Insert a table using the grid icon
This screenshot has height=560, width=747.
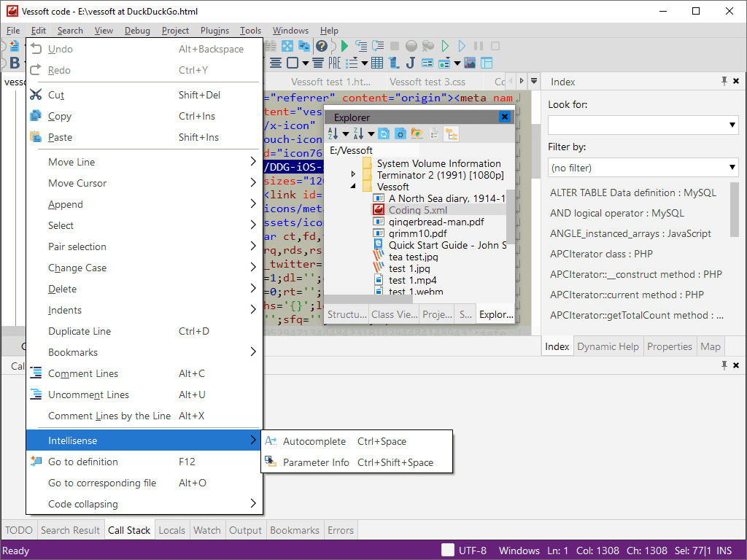tap(377, 63)
